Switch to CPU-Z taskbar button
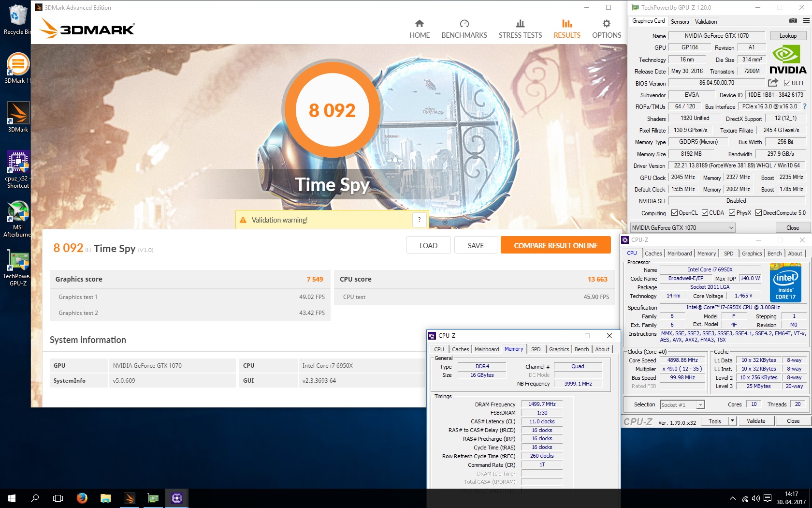This screenshot has height=508, width=812. click(x=176, y=498)
